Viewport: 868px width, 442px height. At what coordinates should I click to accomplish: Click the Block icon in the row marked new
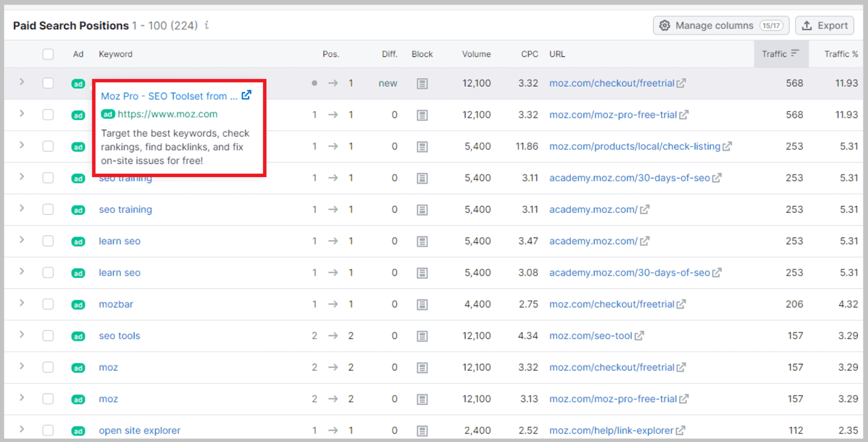(422, 84)
